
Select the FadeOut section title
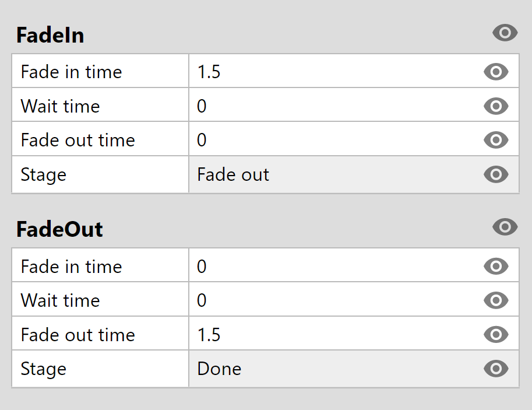59,229
